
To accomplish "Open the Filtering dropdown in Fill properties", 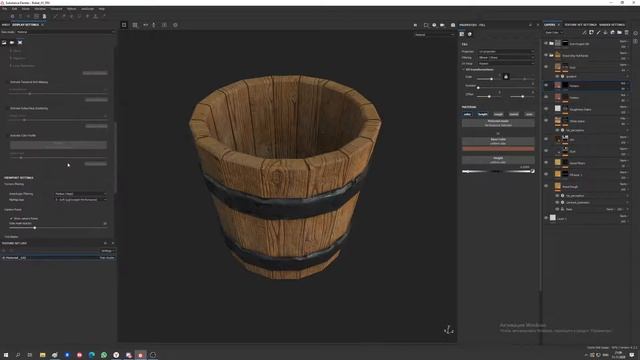I will [x=506, y=58].
